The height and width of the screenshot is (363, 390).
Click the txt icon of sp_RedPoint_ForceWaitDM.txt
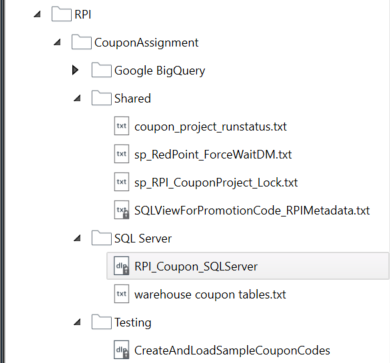click(121, 154)
